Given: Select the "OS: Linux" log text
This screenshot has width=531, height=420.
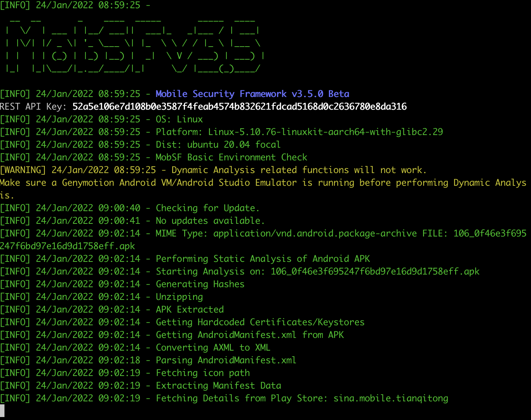Looking at the screenshot, I should pos(179,119).
